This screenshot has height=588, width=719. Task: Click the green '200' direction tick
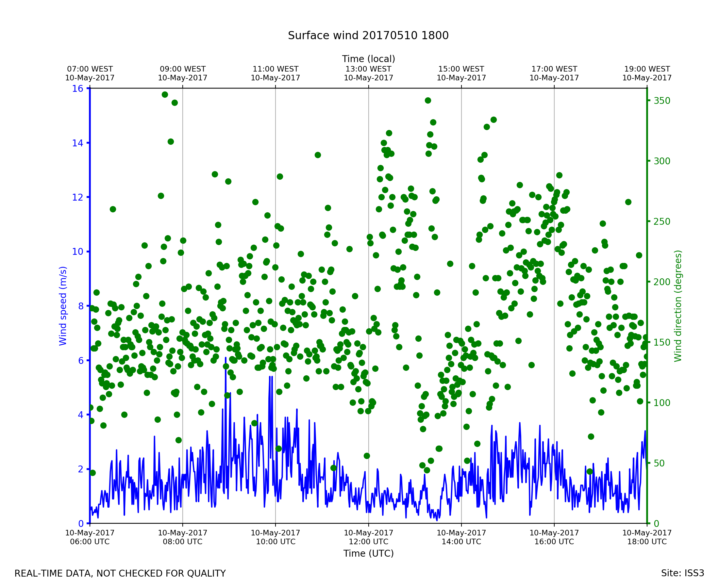662,282
